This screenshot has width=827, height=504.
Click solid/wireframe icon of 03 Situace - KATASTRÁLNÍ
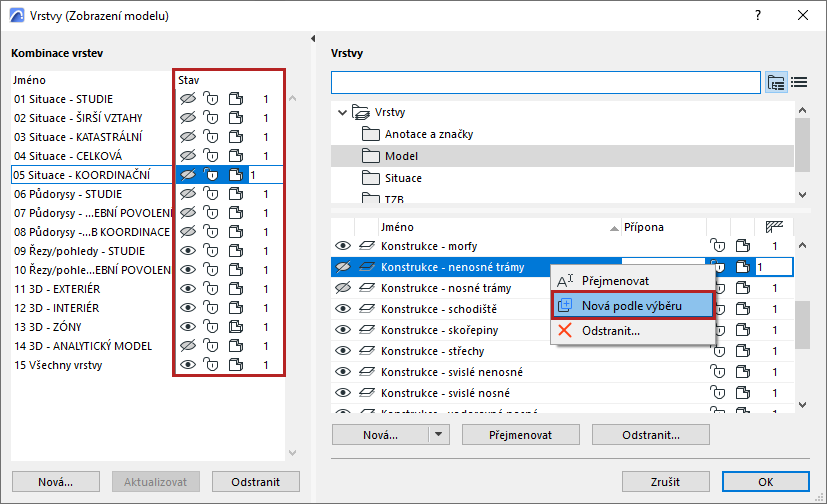coord(236,137)
